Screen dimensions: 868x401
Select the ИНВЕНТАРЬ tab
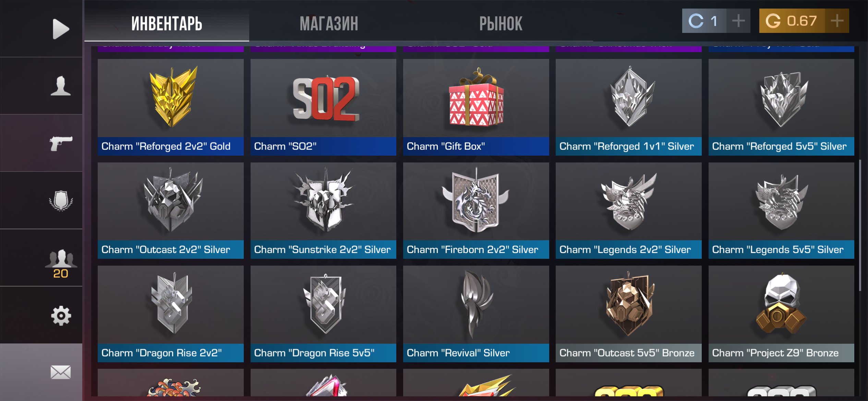(167, 24)
